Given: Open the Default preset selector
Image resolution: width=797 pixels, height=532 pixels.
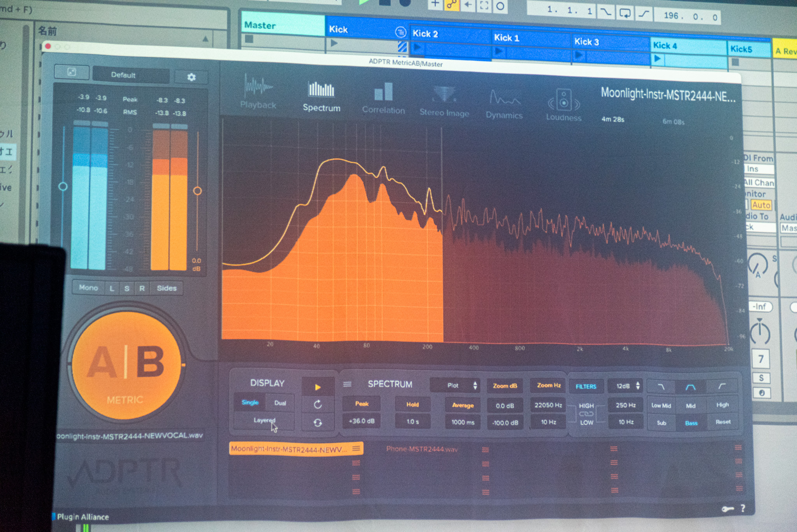Looking at the screenshot, I should pos(131,75).
